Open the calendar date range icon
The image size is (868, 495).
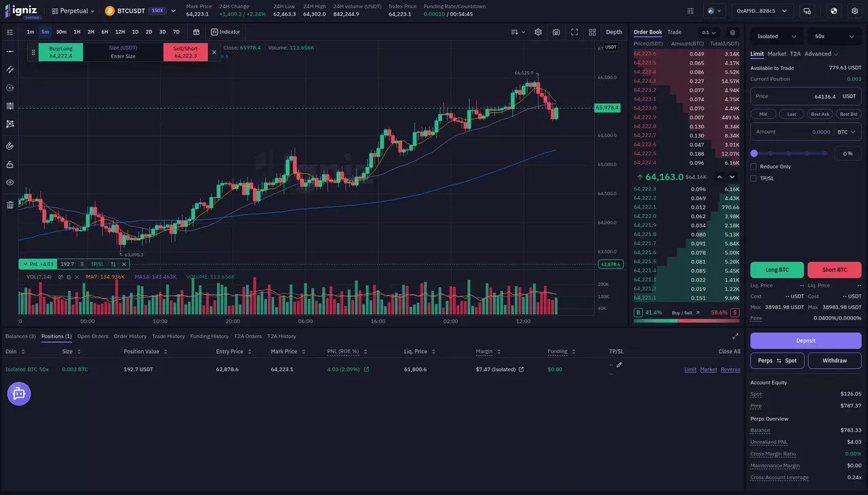(x=196, y=32)
